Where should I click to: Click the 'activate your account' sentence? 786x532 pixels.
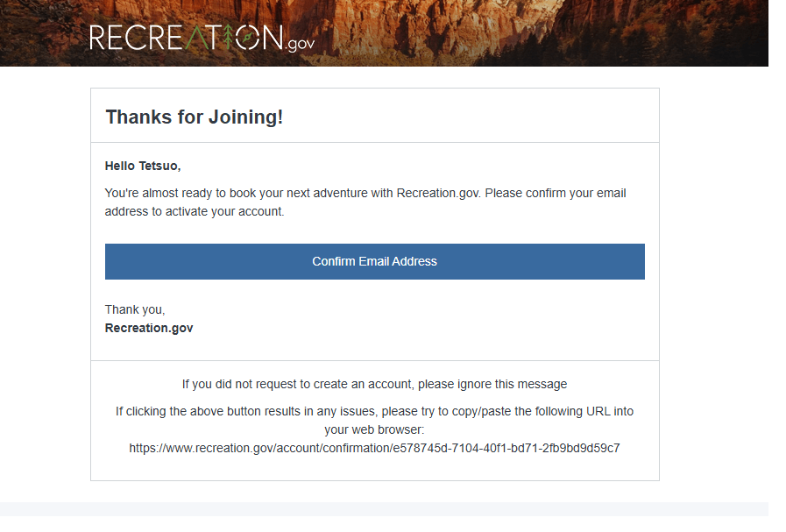point(195,211)
